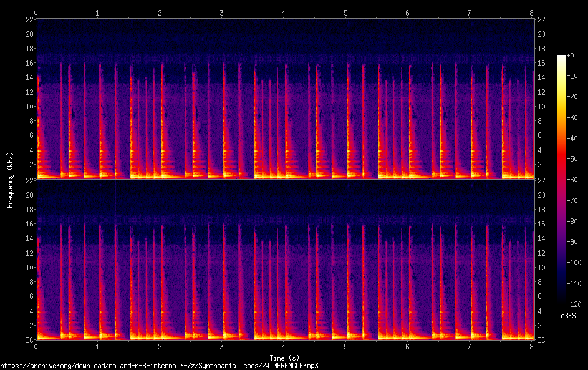Click the 4-second tick on top time axis
The height and width of the screenshot is (370, 588).
(284, 12)
